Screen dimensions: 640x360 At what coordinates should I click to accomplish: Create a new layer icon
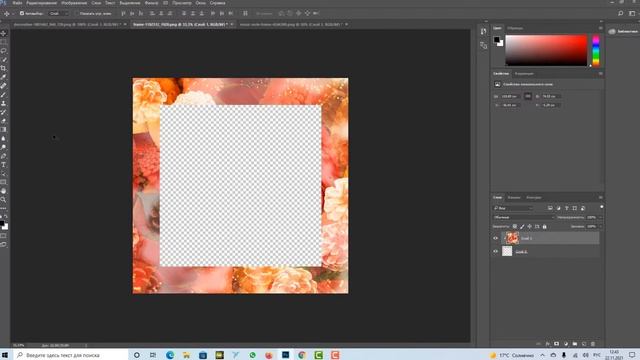tap(584, 344)
